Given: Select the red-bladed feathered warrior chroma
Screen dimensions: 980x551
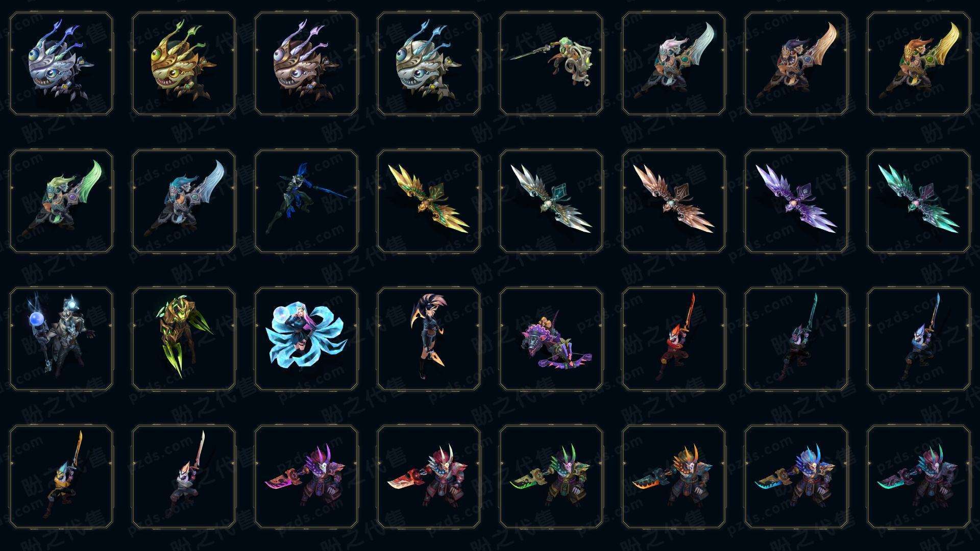Looking at the screenshot, I should (429, 477).
